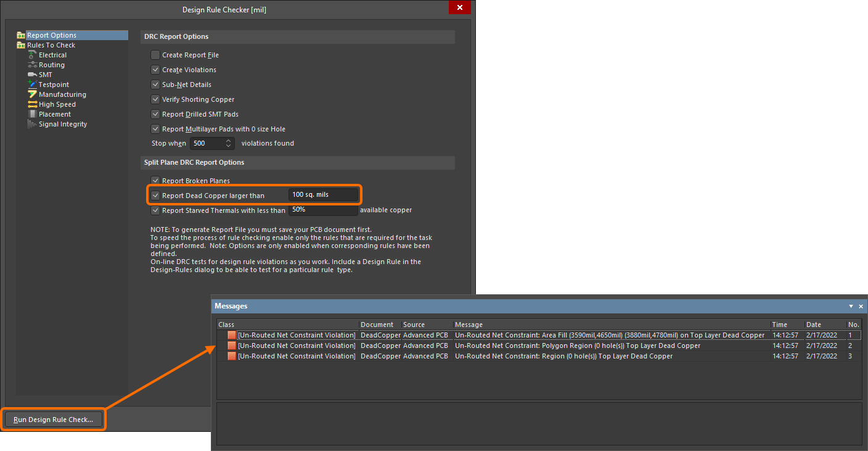868x451 pixels.
Task: Select the High Speed rules icon
Action: 33,104
